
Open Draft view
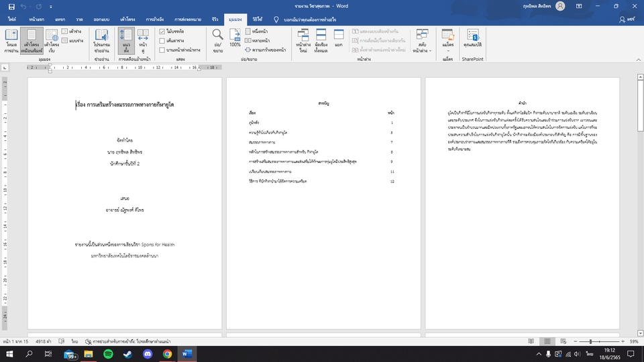pyautogui.click(x=72, y=41)
